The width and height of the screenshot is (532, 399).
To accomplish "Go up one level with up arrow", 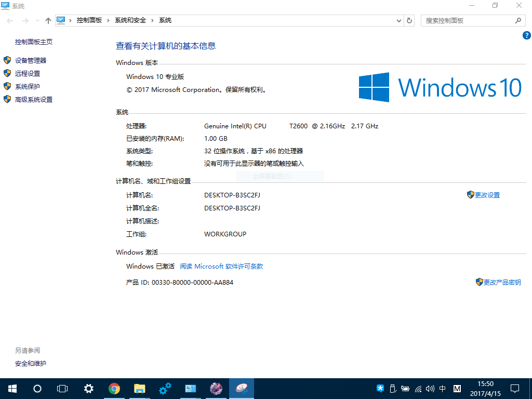I will [x=48, y=20].
